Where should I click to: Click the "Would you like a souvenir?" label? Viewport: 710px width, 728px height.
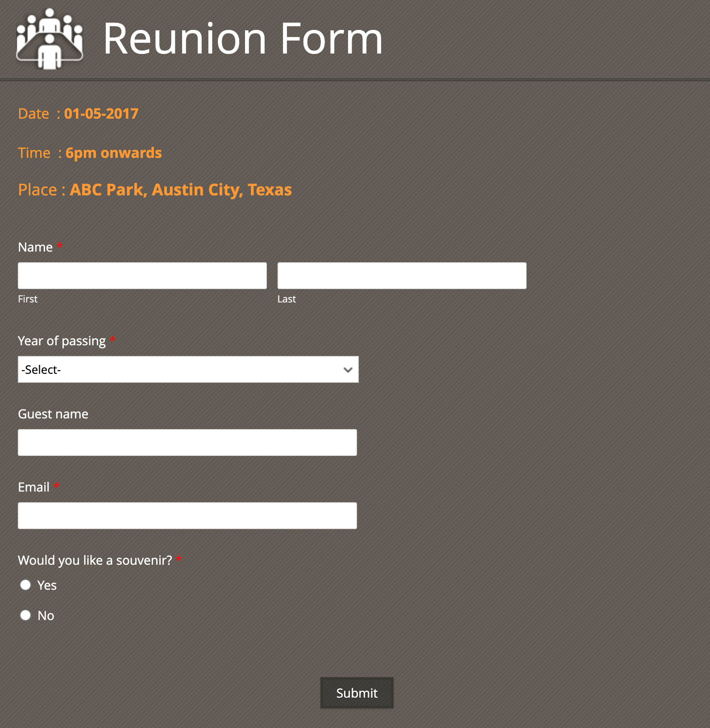(x=95, y=560)
